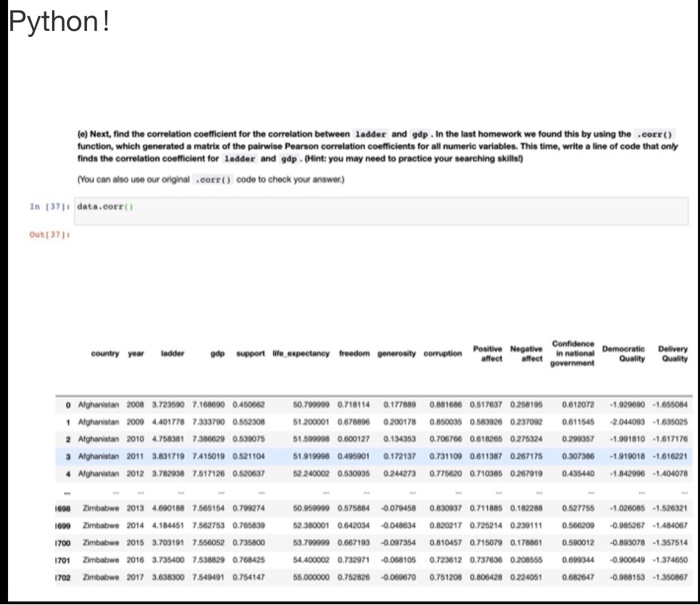The image size is (700, 605).
Task: Click 'Confidence in national government' header
Action: [572, 354]
